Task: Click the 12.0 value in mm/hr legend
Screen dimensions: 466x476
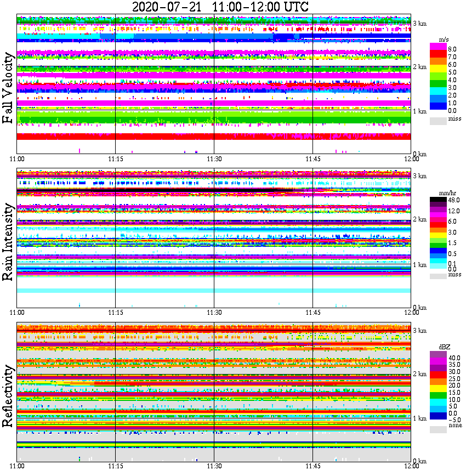Action: [x=454, y=211]
